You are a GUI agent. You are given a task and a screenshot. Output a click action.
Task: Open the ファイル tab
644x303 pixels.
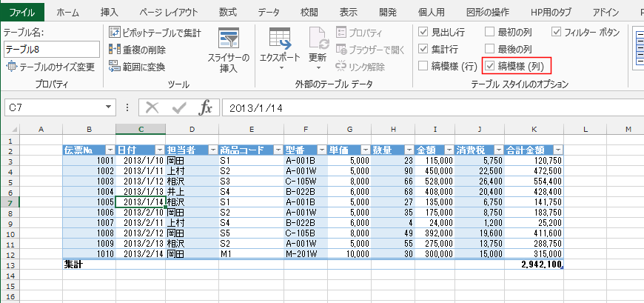point(21,11)
